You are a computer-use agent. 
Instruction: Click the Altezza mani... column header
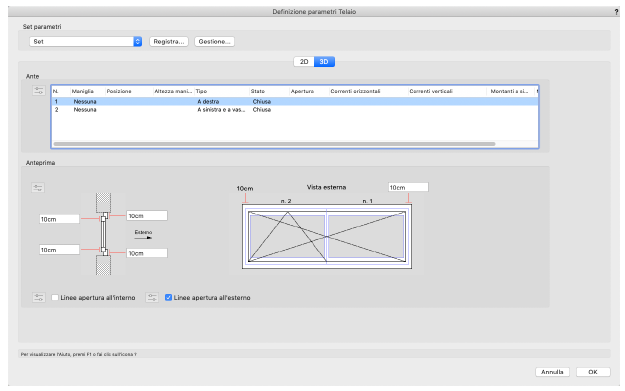point(173,91)
